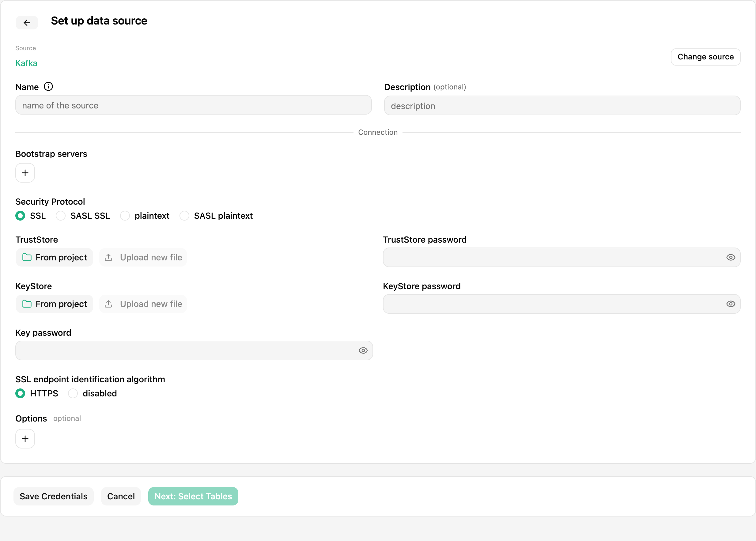This screenshot has height=541, width=756.
Task: Focus the Description input field
Action: (562, 106)
